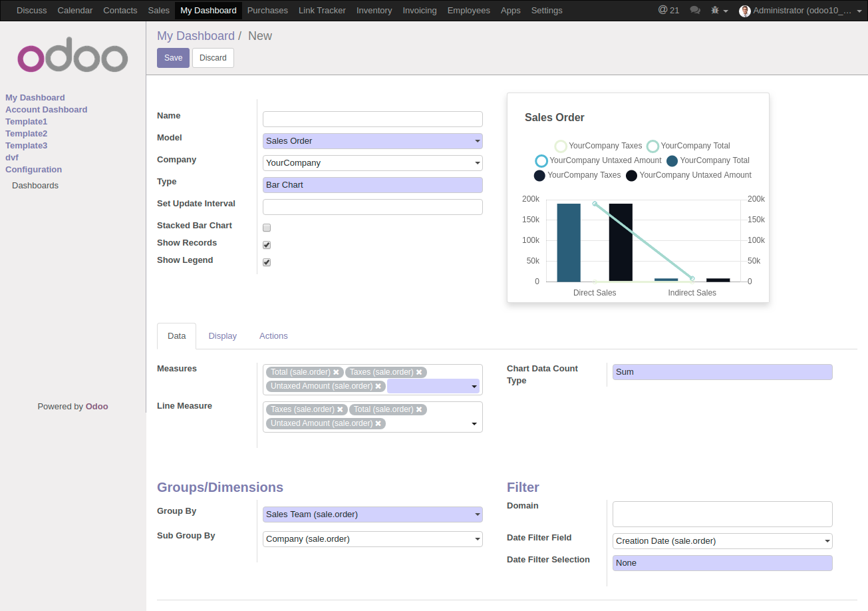Screen dimensions: 868x611
Task: Open the Discuss menu
Action: (32, 10)
